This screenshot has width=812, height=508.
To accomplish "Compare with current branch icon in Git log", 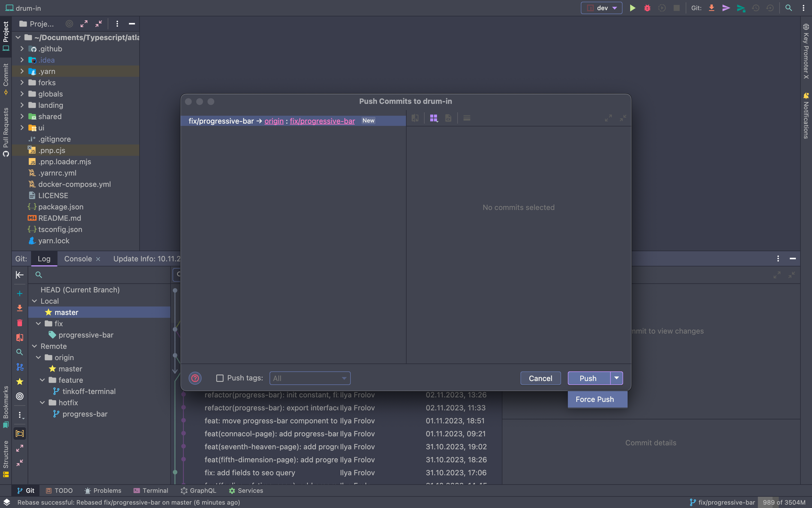I will 20,337.
